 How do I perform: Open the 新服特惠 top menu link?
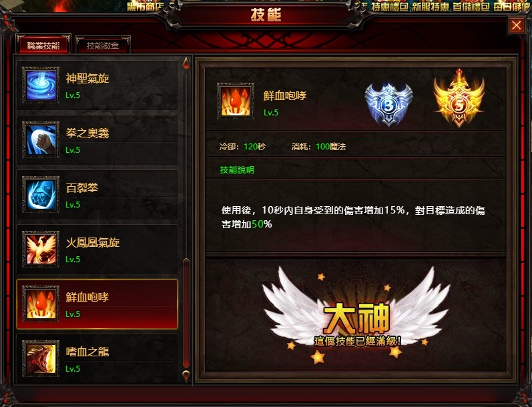[x=431, y=6]
